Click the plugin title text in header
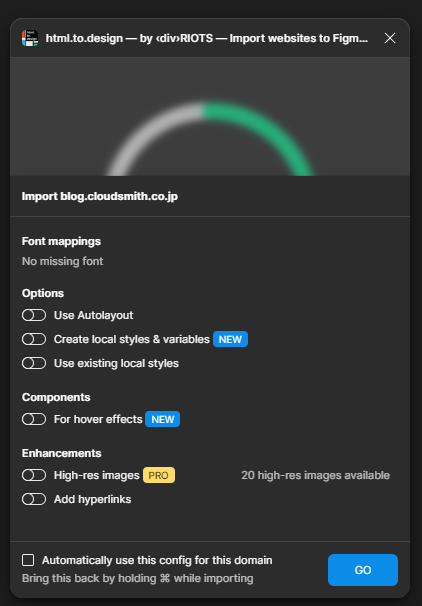This screenshot has width=422, height=606. pos(207,38)
